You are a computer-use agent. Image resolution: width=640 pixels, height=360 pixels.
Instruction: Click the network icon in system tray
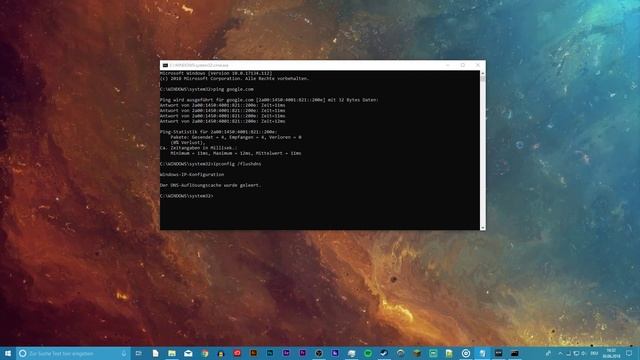coord(576,353)
